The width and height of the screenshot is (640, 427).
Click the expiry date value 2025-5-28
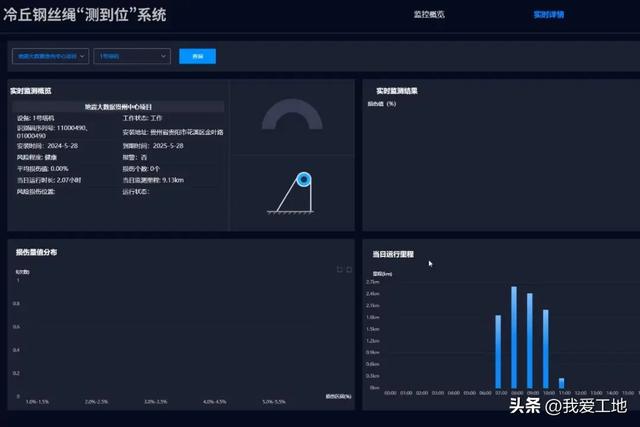pos(168,146)
